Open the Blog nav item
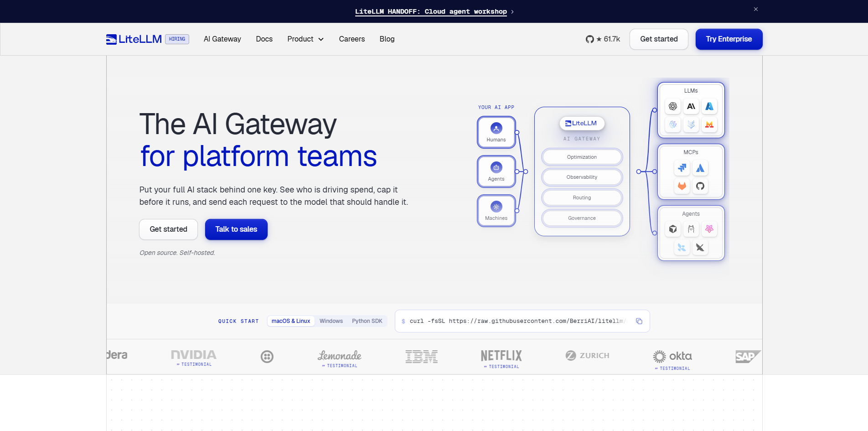This screenshot has height=431, width=868. click(387, 39)
